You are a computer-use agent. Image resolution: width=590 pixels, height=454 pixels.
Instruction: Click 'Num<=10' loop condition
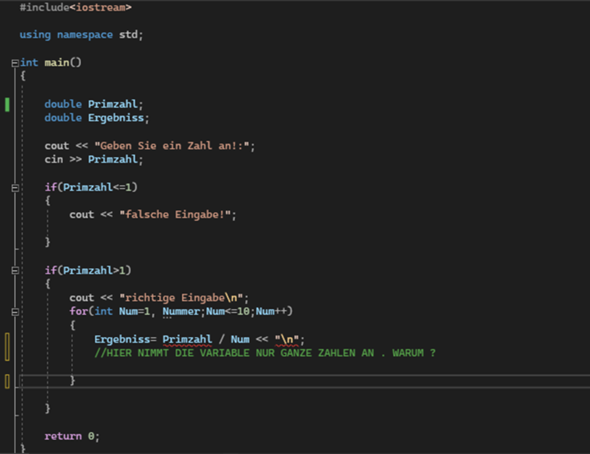pyautogui.click(x=228, y=311)
